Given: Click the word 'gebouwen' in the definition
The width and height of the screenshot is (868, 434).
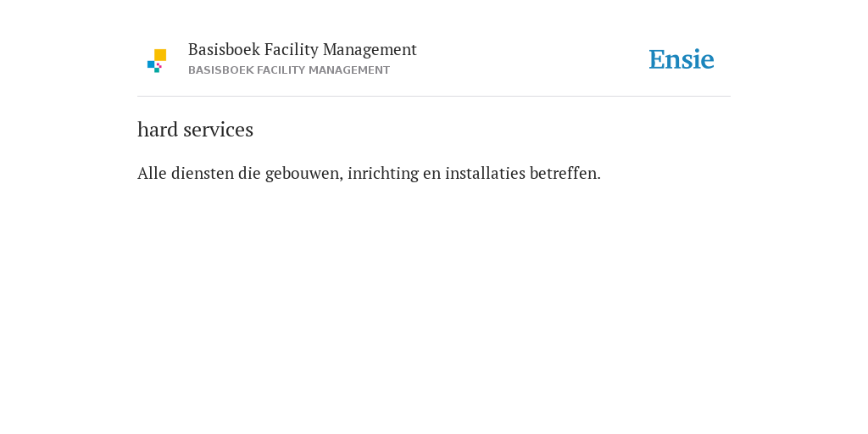Looking at the screenshot, I should tap(303, 173).
